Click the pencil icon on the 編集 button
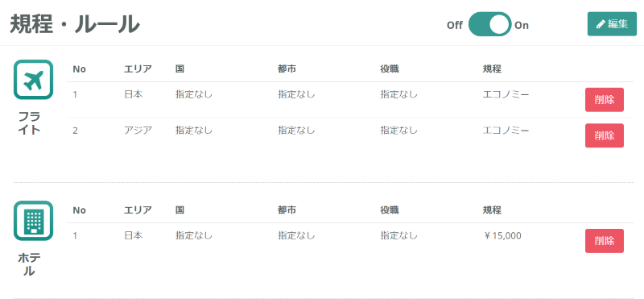The height and width of the screenshot is (299, 644). pyautogui.click(x=601, y=24)
